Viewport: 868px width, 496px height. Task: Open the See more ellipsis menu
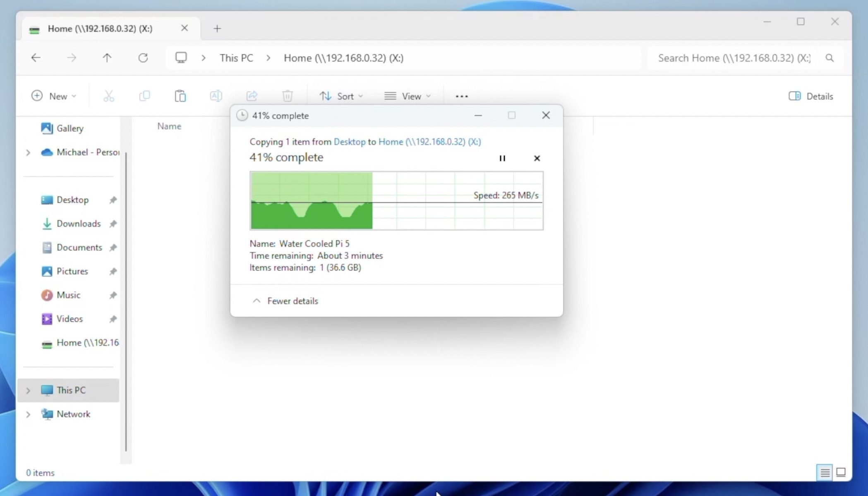(x=462, y=96)
